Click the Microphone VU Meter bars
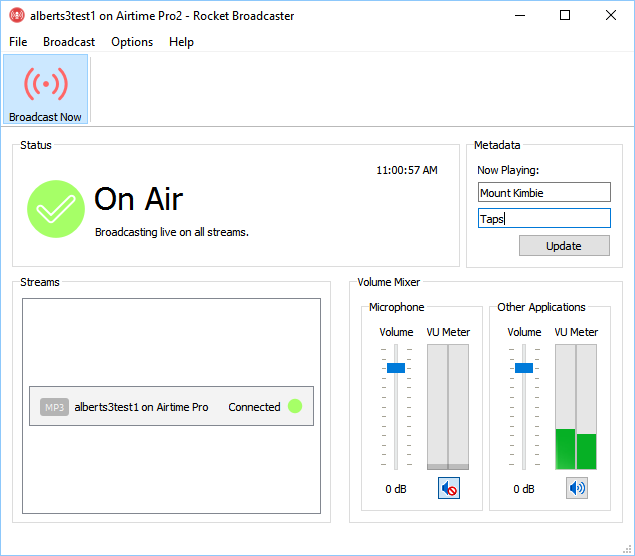The width and height of the screenshot is (635, 556). pyautogui.click(x=448, y=407)
